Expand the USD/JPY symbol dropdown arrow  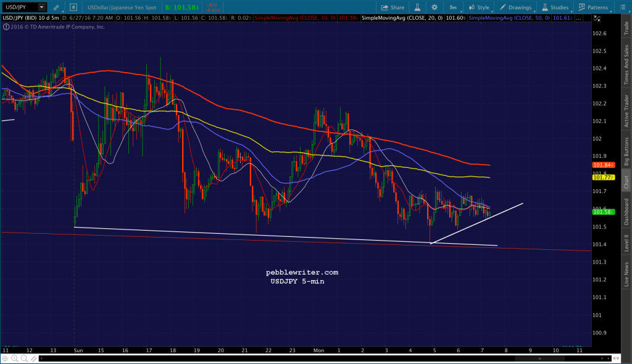(x=41, y=7)
